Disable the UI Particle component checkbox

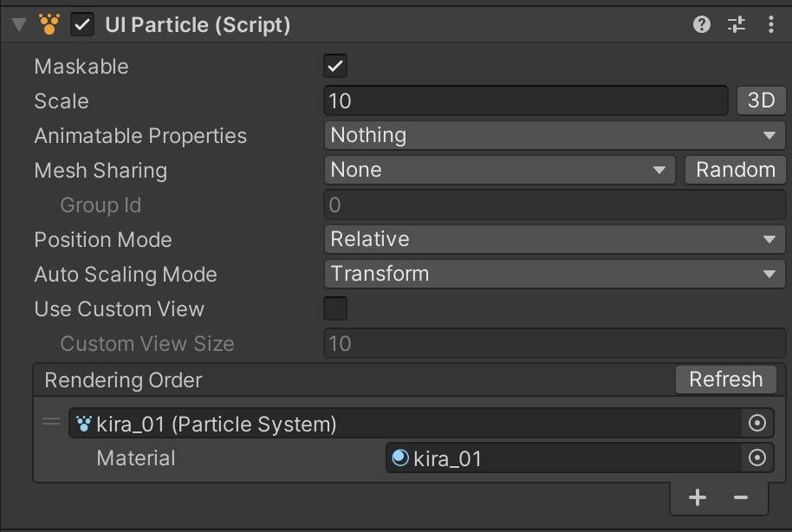81,24
